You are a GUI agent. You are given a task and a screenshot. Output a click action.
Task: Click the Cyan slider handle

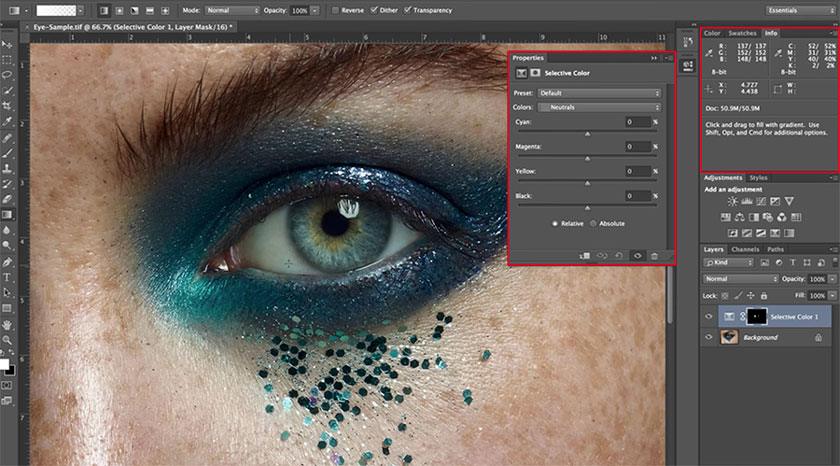tap(587, 132)
